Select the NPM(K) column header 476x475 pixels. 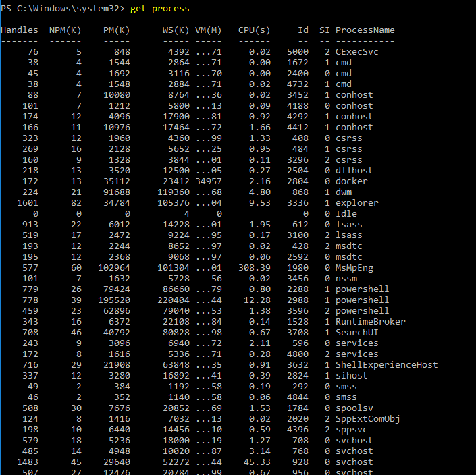[x=65, y=30]
